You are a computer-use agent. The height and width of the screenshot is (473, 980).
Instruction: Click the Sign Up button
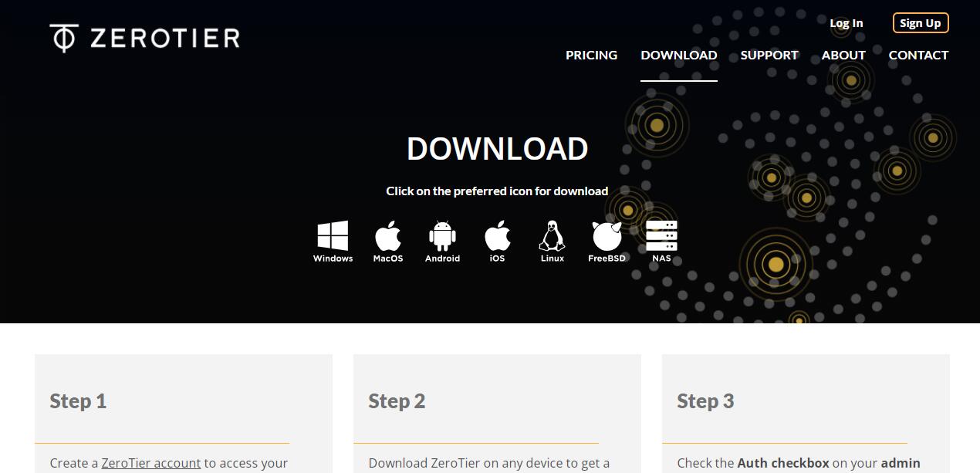(x=921, y=23)
